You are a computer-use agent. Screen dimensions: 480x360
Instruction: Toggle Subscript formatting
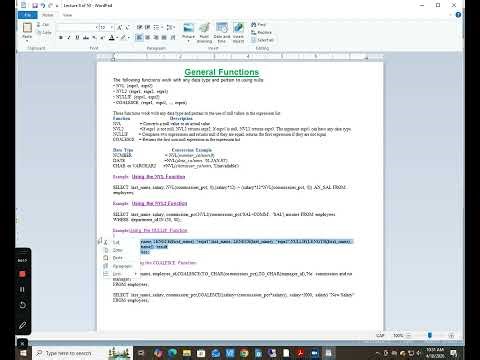click(95, 38)
